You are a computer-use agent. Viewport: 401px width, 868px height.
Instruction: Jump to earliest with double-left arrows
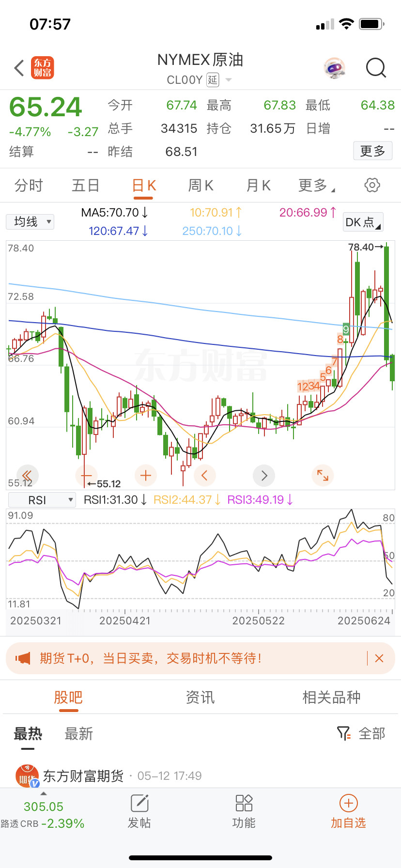tap(27, 475)
